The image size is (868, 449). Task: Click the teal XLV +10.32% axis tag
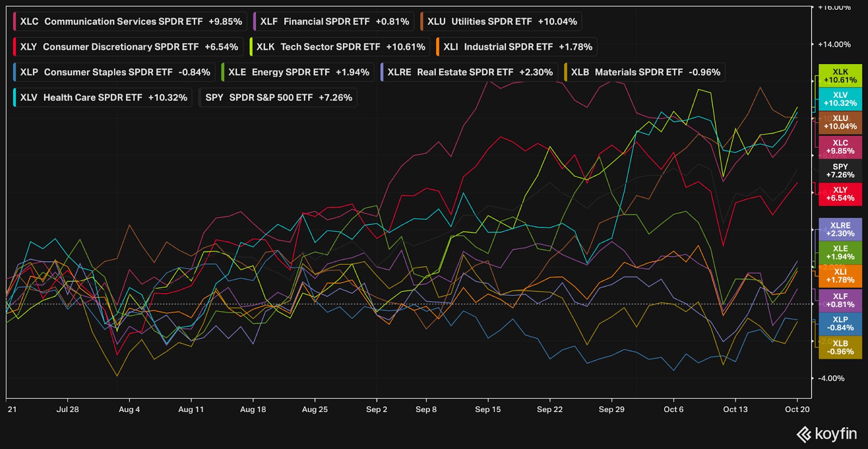tap(840, 99)
